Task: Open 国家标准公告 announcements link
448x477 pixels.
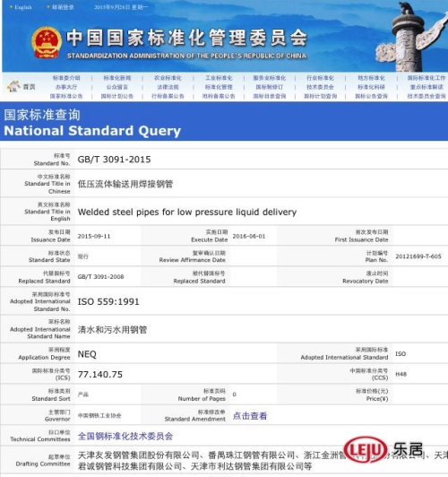Action: (66, 96)
